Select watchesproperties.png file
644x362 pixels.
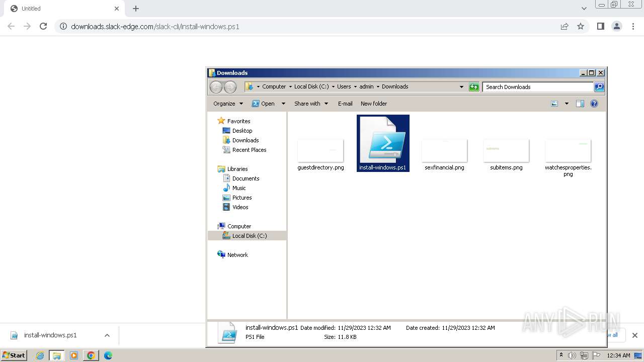click(568, 157)
